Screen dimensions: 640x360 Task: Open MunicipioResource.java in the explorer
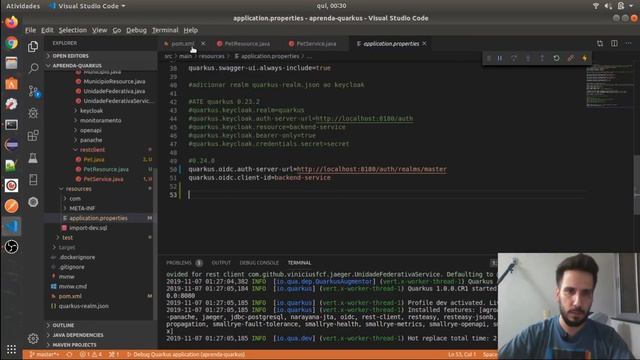point(114,81)
